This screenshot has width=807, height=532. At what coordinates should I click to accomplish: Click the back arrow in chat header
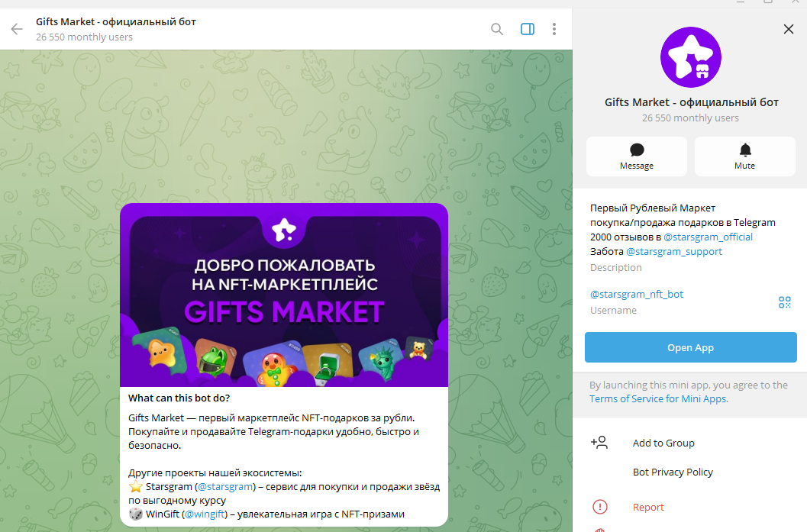click(17, 29)
